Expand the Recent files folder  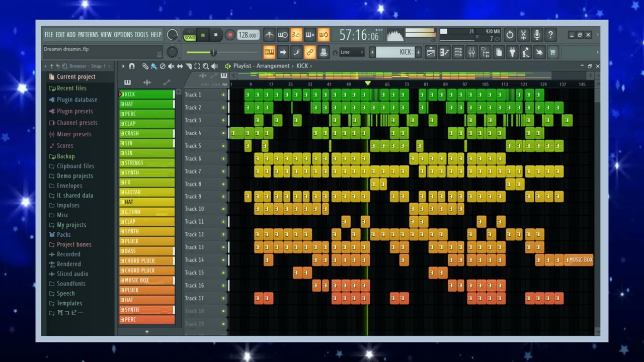pyautogui.click(x=71, y=88)
